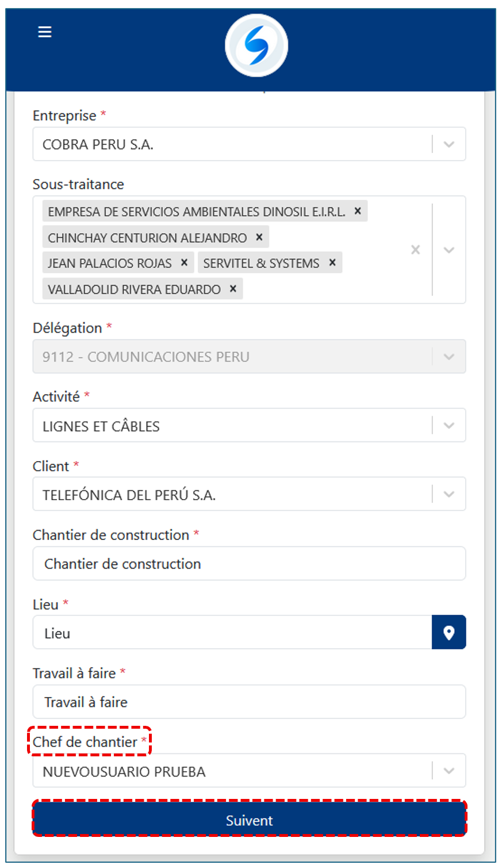
Task: Expand the Entreprise dropdown
Action: click(449, 144)
